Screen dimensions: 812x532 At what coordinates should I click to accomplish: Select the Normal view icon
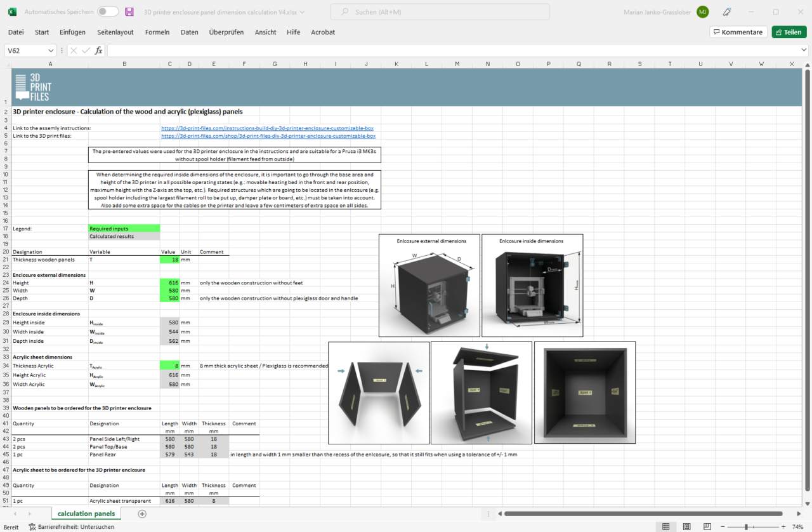[665, 526]
